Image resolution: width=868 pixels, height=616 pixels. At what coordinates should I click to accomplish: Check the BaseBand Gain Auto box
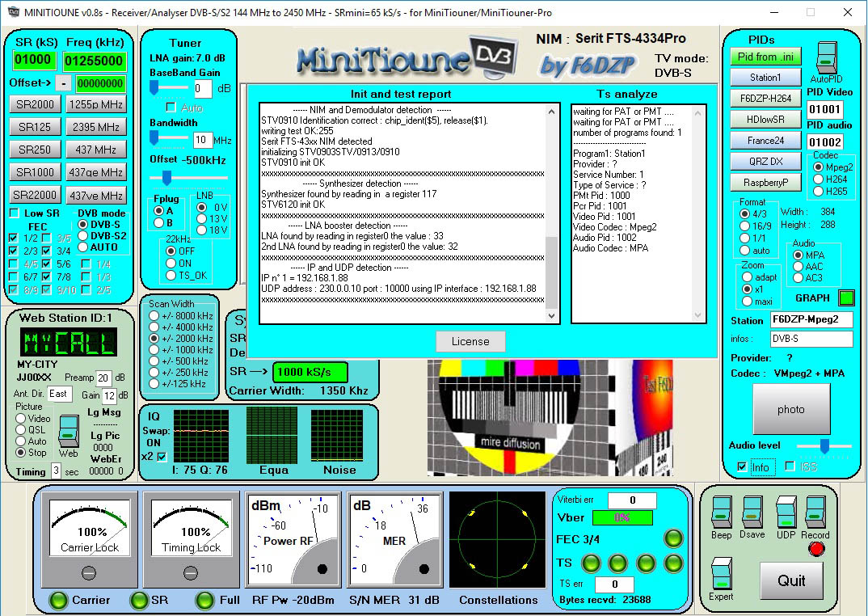pos(171,108)
